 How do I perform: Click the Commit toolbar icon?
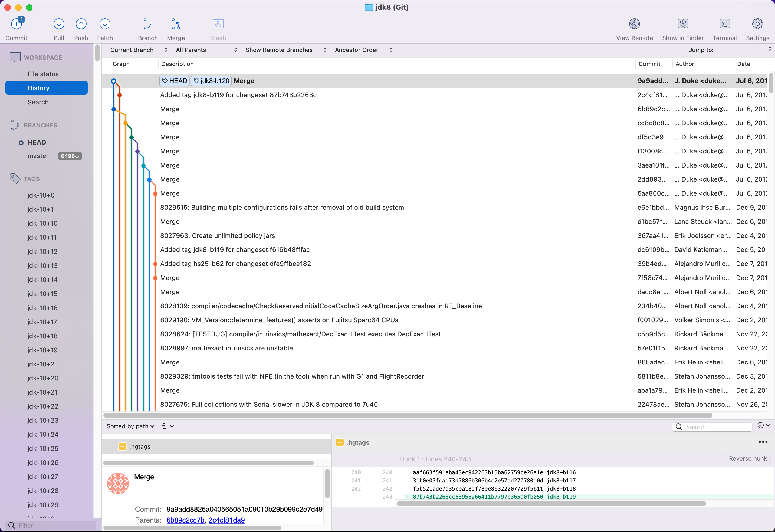point(16,24)
